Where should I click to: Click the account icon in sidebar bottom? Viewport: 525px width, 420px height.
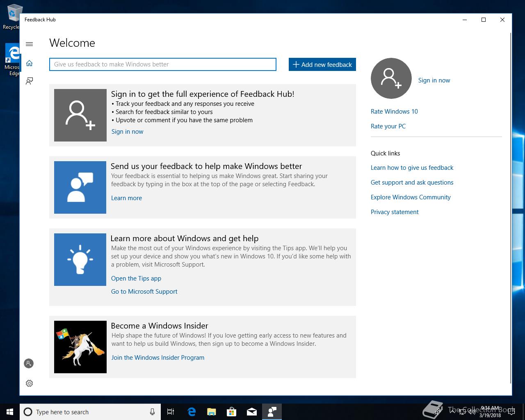coord(29,363)
